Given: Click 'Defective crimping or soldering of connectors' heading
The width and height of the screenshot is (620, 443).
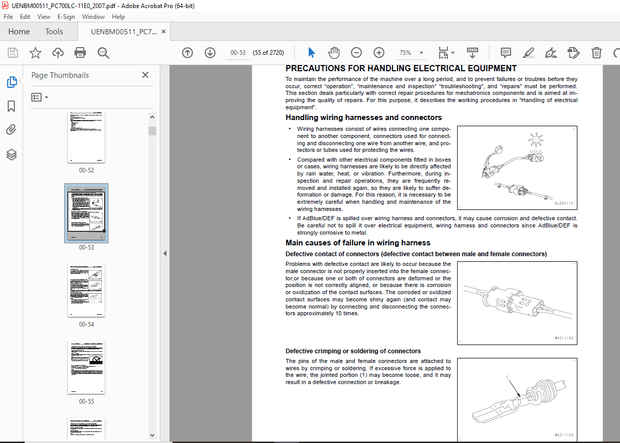Looking at the screenshot, I should (353, 351).
